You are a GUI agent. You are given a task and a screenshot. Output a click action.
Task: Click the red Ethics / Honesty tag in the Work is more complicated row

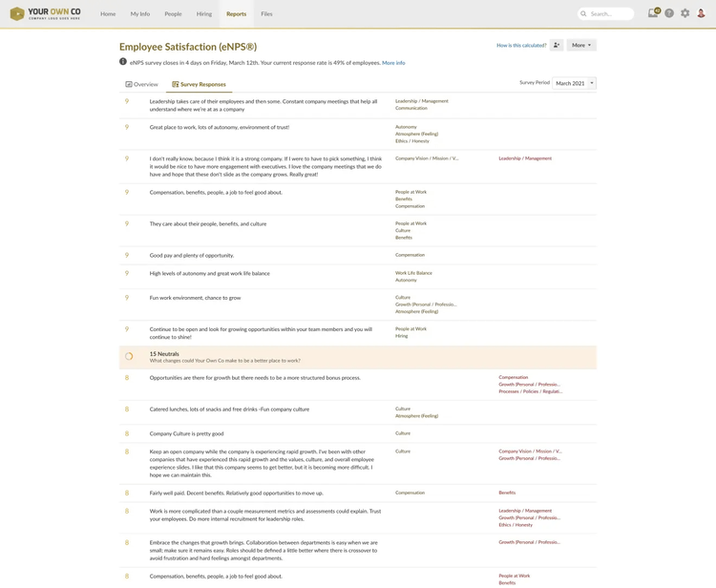pos(516,525)
